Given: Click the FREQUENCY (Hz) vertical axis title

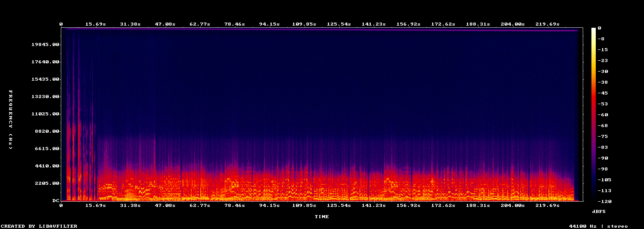Looking at the screenshot, I should tap(11, 120).
